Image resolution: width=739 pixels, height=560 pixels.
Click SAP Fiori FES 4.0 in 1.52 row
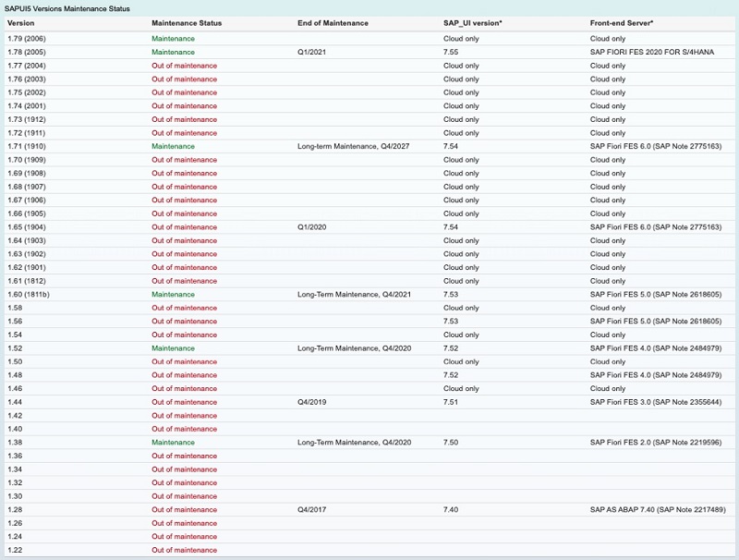click(656, 347)
